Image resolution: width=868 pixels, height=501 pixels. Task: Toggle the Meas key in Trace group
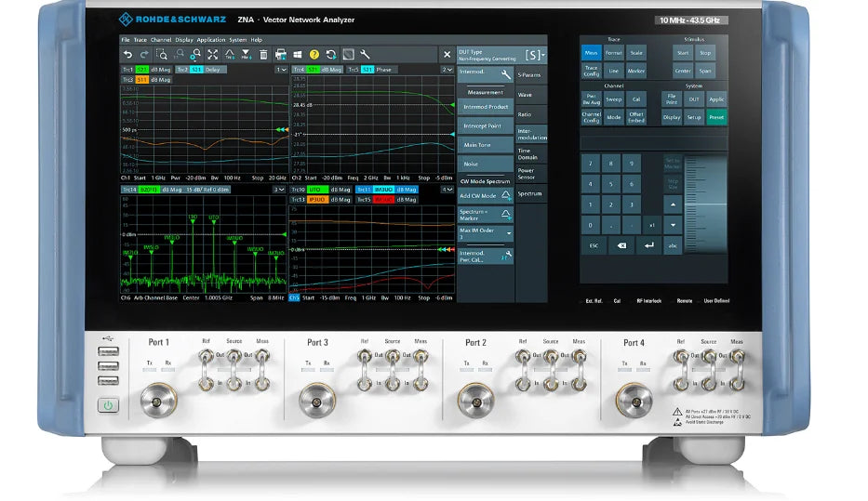point(591,53)
